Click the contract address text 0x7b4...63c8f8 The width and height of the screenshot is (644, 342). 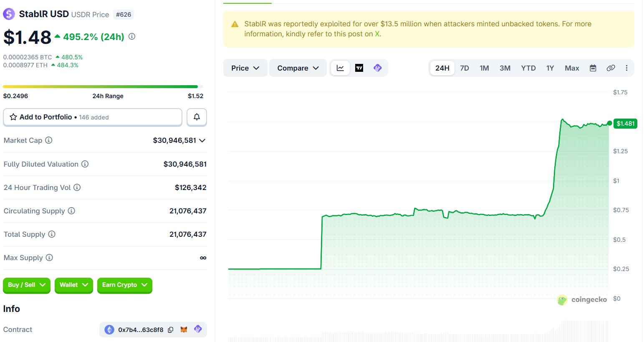click(141, 330)
